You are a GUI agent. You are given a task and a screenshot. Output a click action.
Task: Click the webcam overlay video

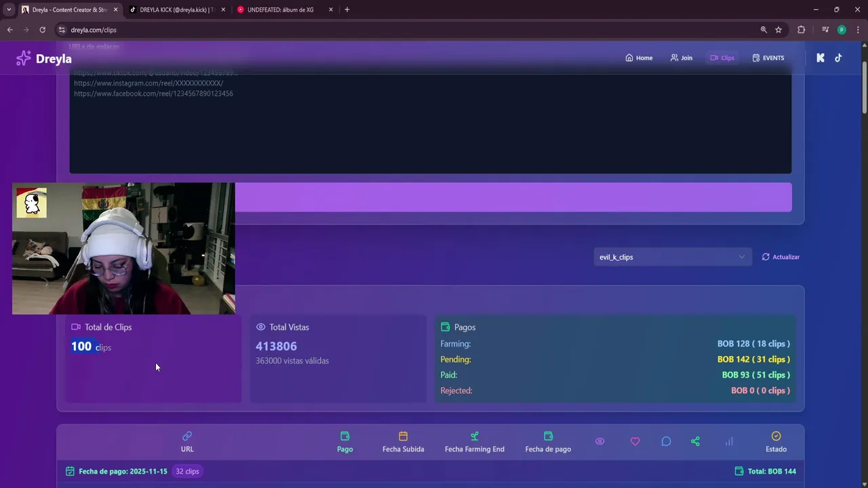click(123, 248)
